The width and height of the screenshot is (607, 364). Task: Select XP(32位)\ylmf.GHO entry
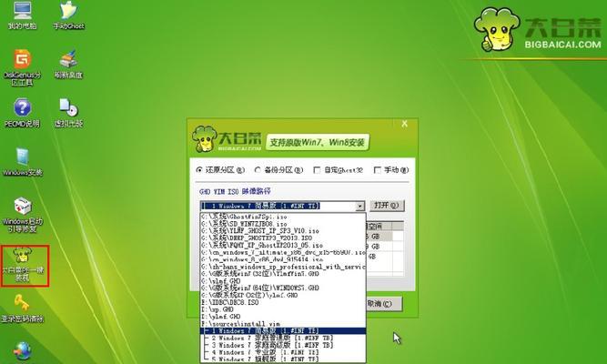tap(283, 295)
